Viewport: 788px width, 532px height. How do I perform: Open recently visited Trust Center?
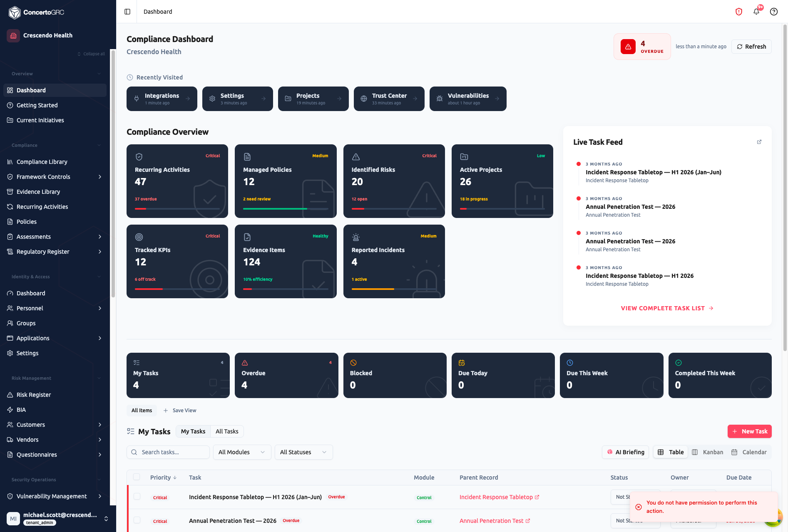(x=389, y=99)
